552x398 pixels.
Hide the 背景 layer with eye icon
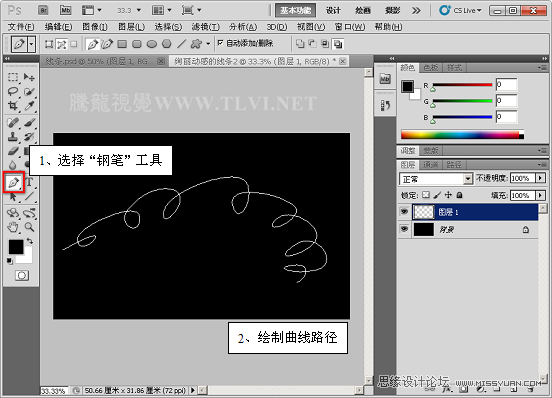point(404,229)
